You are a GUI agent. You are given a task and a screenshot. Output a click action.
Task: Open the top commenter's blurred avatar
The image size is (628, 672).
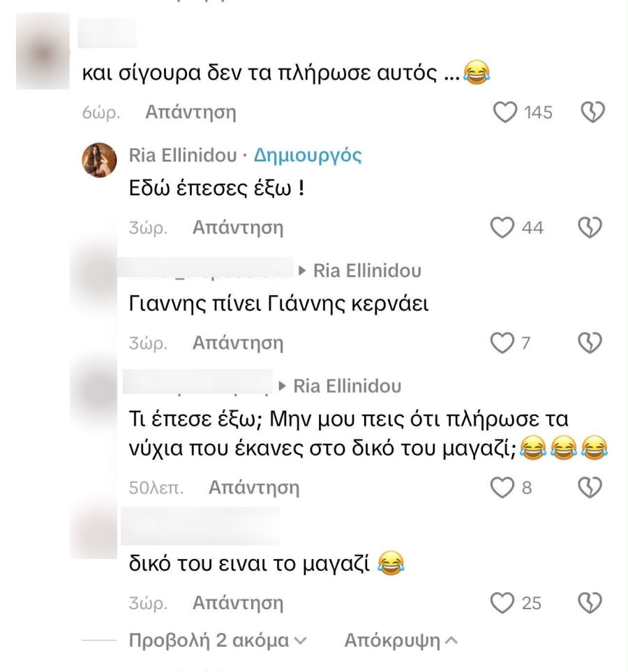click(x=43, y=51)
